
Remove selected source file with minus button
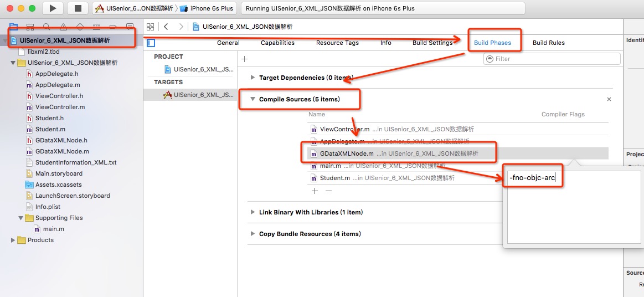(328, 191)
